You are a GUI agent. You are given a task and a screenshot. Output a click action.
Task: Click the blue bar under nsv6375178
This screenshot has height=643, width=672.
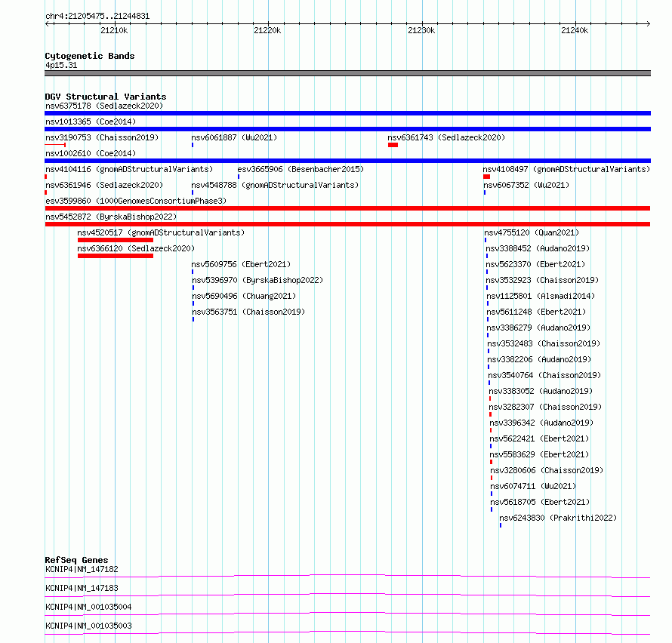[347, 113]
